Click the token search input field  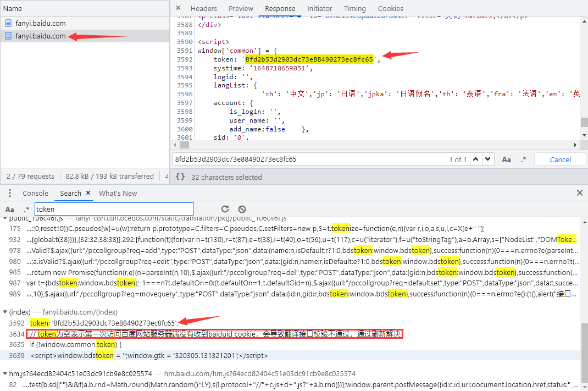[113, 209]
